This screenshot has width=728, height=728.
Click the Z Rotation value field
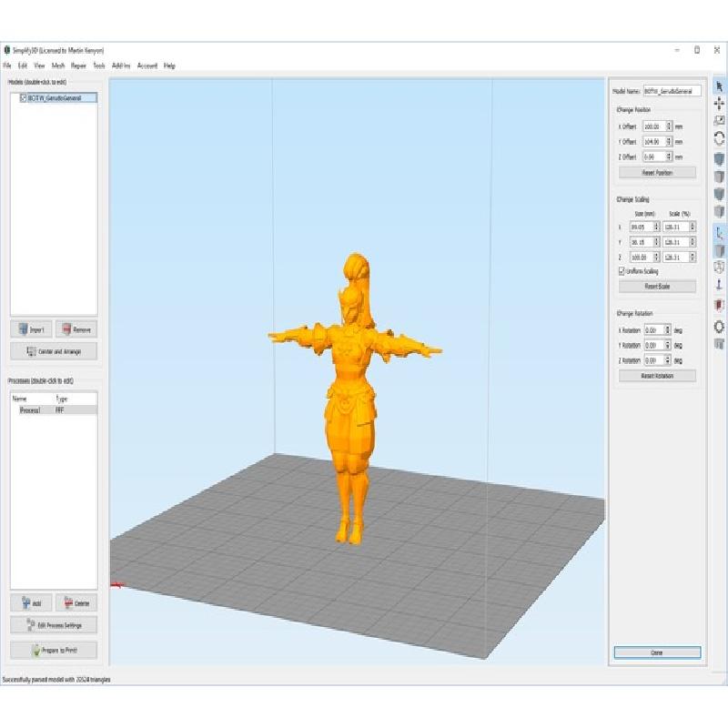pos(654,360)
